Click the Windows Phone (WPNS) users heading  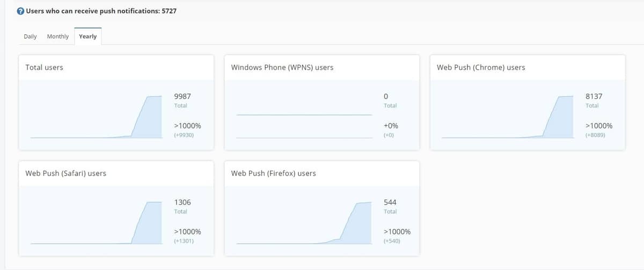click(x=282, y=68)
